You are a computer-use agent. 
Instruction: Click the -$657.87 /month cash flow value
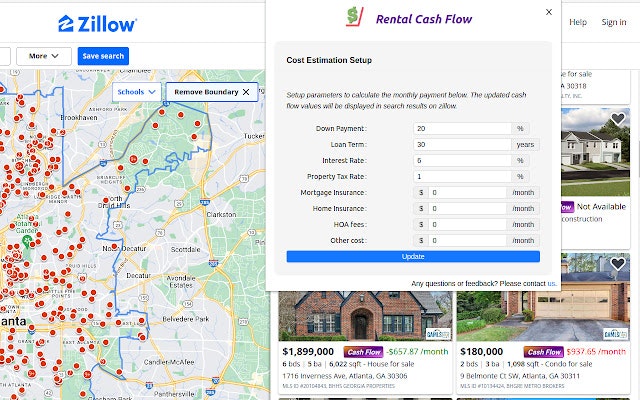click(x=418, y=352)
